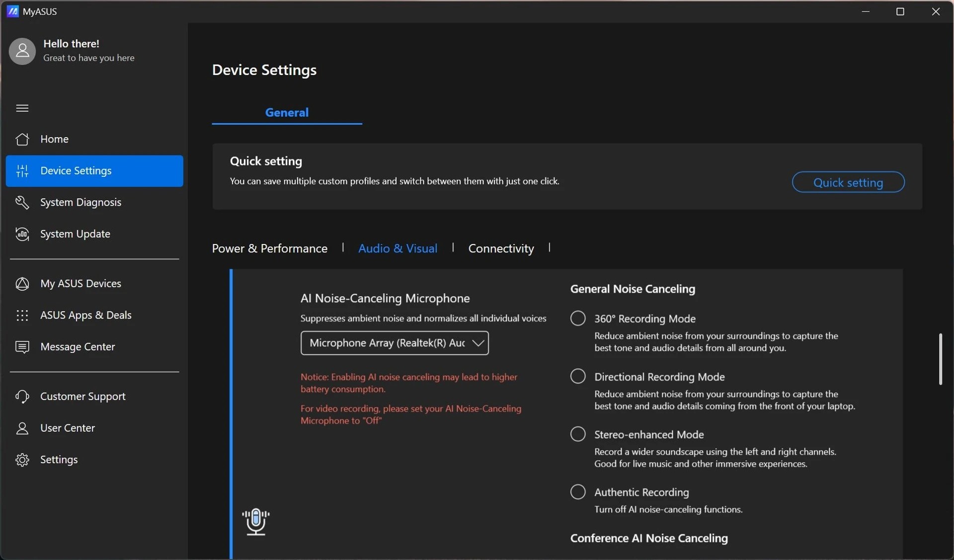Switch to the Connectivity tab
The image size is (954, 560).
click(501, 248)
